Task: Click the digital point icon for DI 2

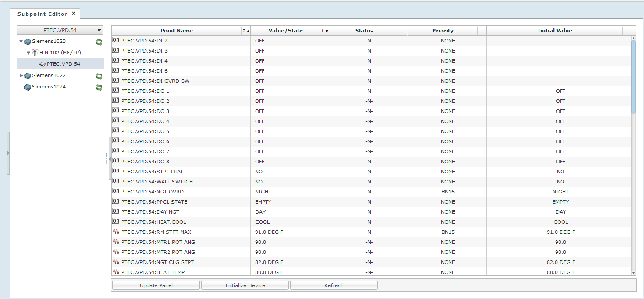Action: tap(116, 40)
